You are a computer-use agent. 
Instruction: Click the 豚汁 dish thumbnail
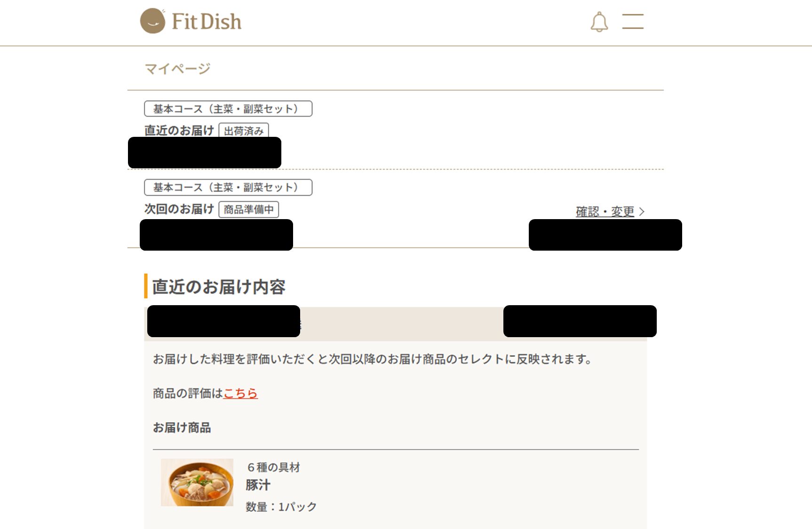(x=197, y=482)
